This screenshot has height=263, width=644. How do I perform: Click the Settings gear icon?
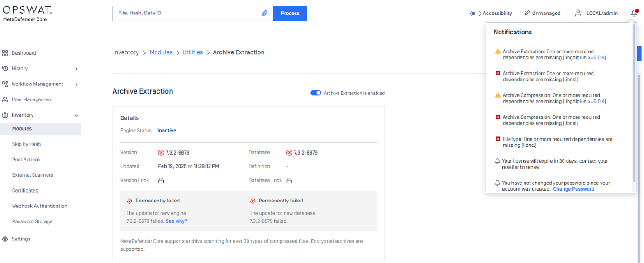pos(5,239)
